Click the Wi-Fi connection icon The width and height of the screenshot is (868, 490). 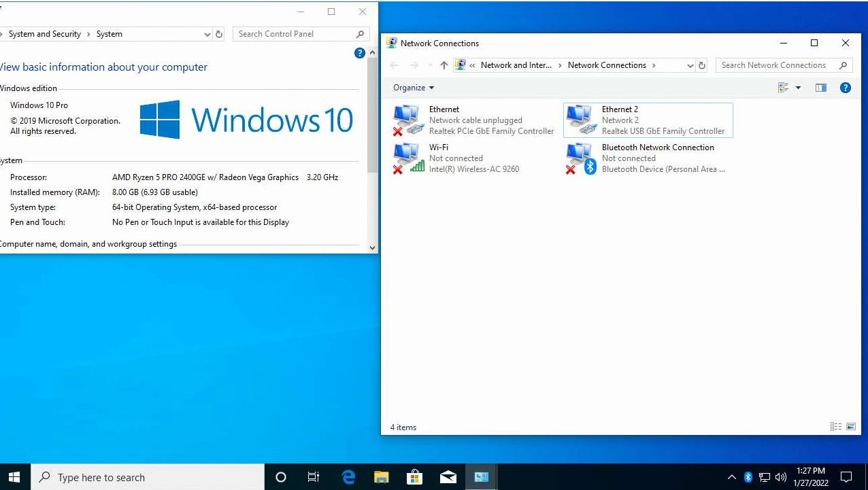pos(408,158)
